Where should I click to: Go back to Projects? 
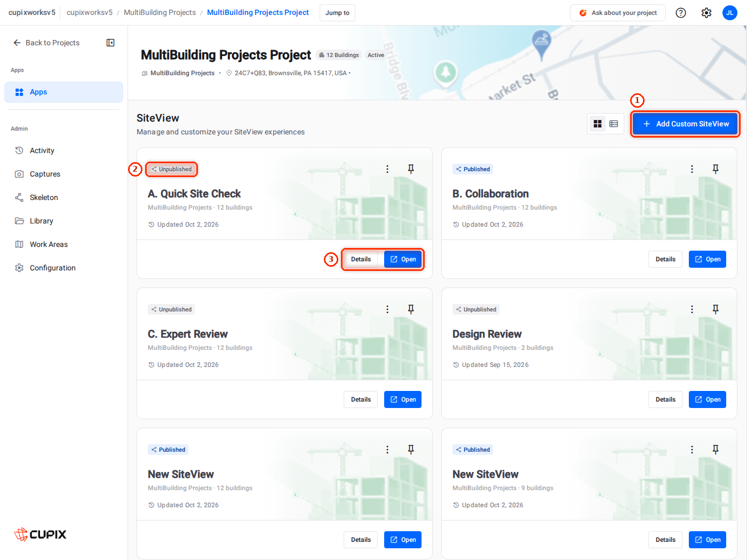click(46, 43)
